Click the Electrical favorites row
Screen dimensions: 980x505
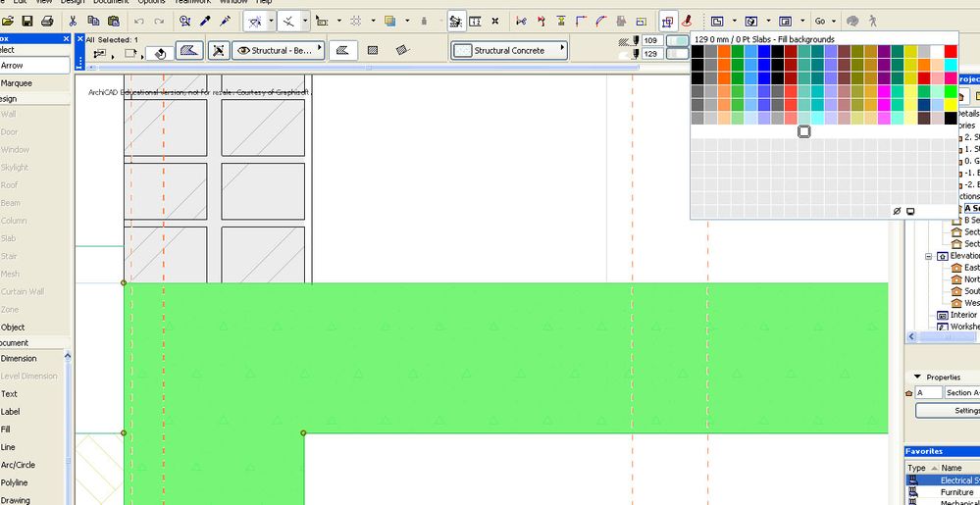tap(943, 480)
